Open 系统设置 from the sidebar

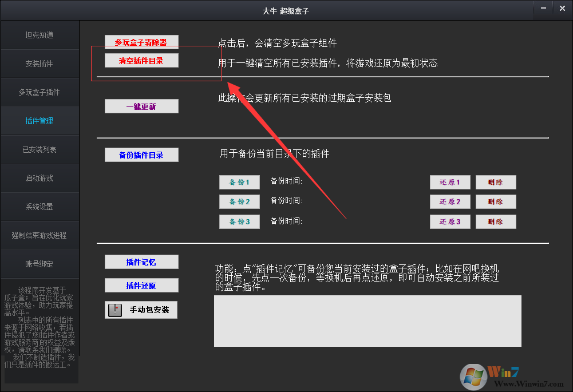point(39,207)
